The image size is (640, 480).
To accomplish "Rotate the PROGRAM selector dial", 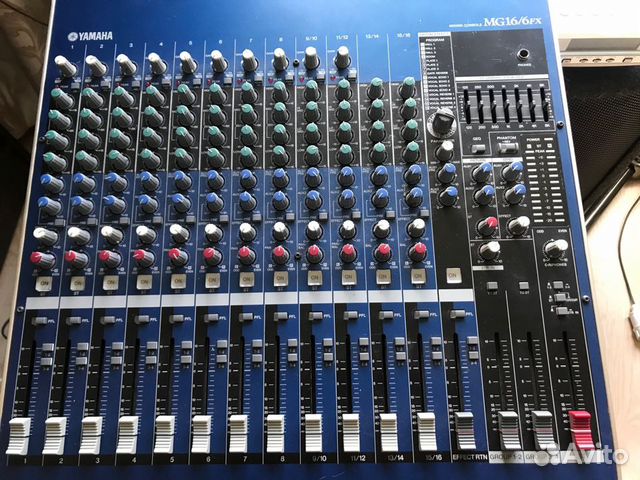I will pos(442,122).
